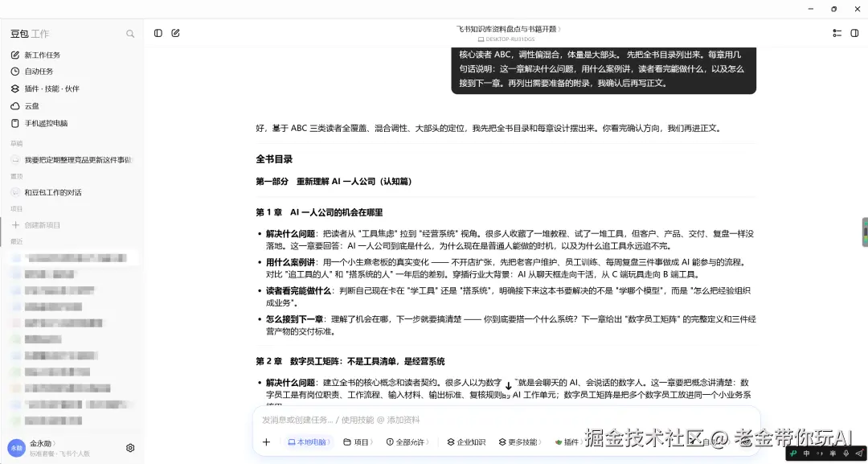Click the 手机遥控电脑 phone icon
Screen dimensions: 868x464
pyautogui.click(x=15, y=123)
